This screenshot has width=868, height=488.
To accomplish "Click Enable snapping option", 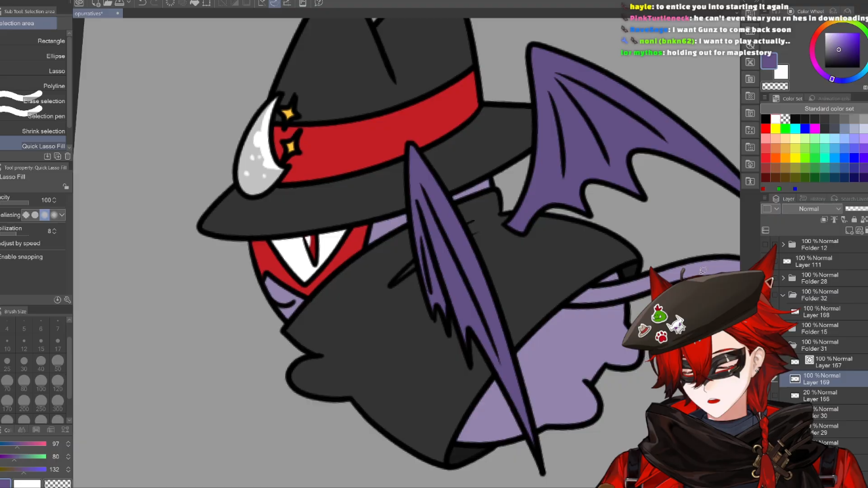I will (21, 257).
